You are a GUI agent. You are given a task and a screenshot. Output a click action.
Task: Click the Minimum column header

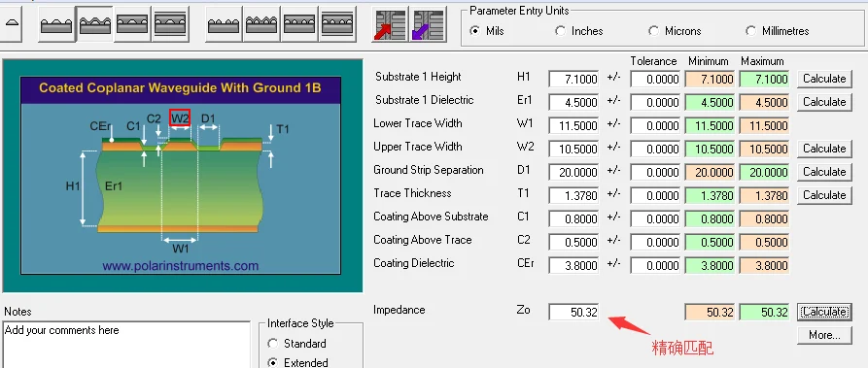[708, 61]
